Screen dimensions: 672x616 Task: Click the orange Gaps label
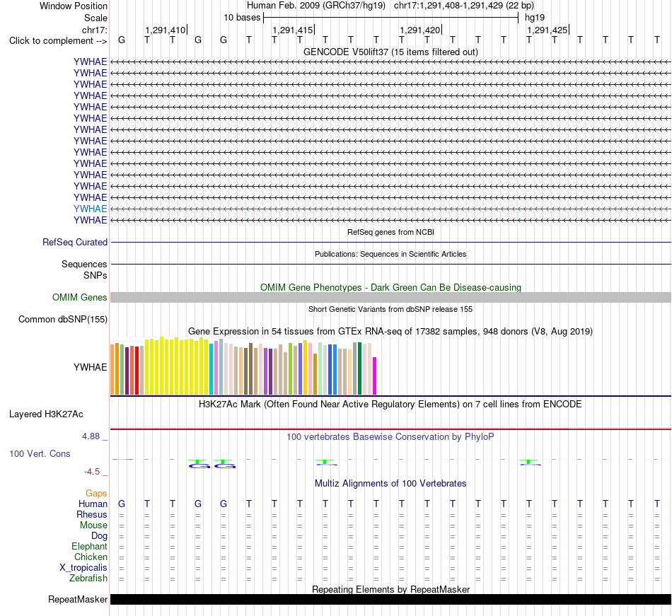pyautogui.click(x=96, y=494)
